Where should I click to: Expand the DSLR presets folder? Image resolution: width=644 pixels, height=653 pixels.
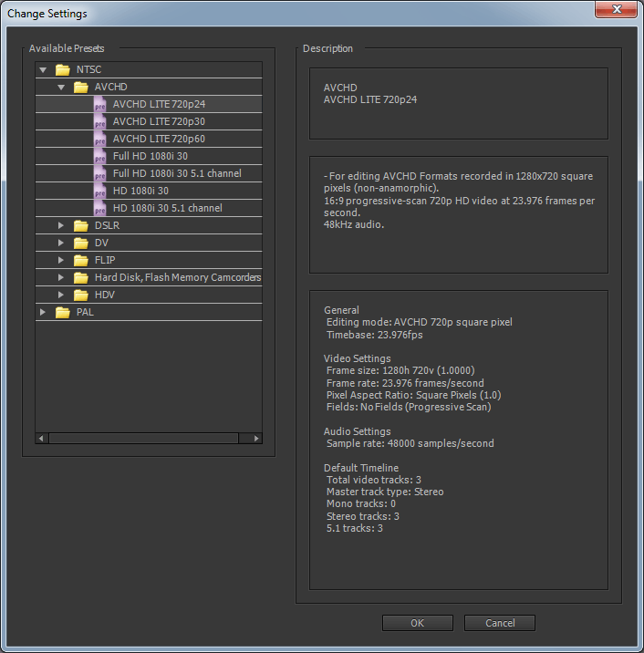click(x=61, y=225)
